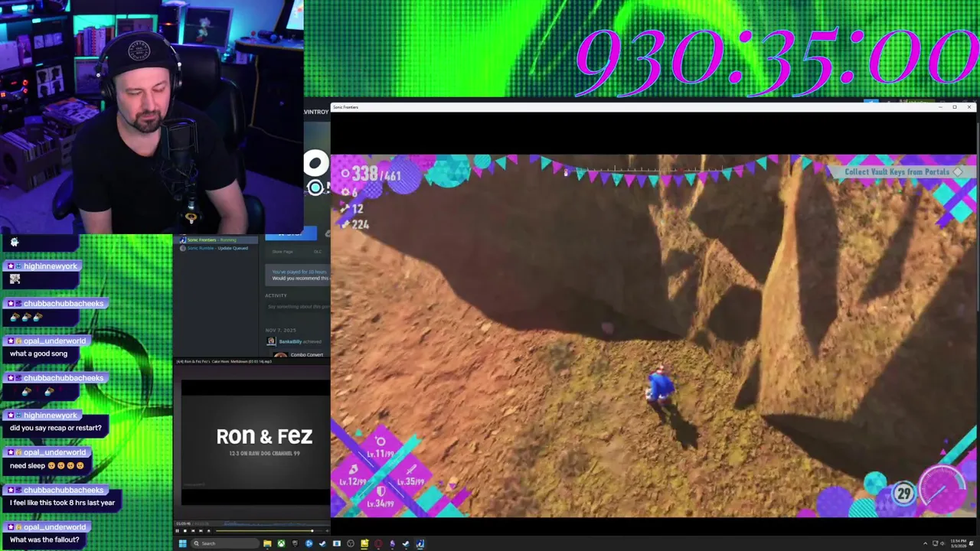Open the Windows Start menu
Screen dimensions: 980x551
[182, 543]
